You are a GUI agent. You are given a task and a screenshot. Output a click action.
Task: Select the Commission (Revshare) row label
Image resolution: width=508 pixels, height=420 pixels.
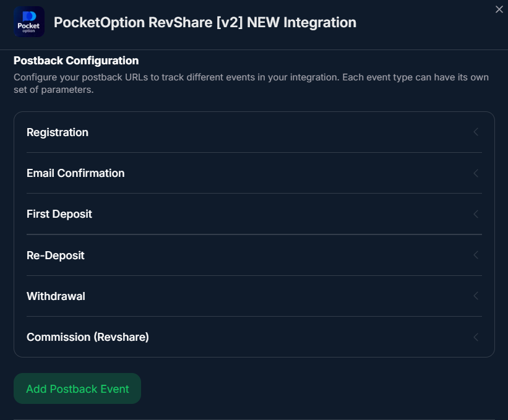coord(87,337)
